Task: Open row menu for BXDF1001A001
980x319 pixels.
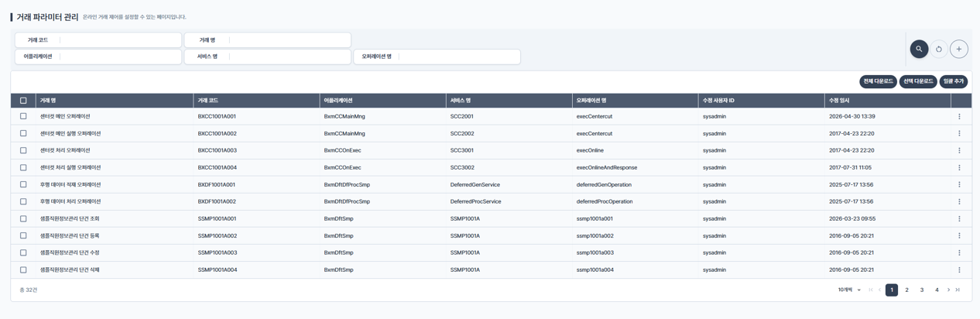Action: click(x=959, y=185)
